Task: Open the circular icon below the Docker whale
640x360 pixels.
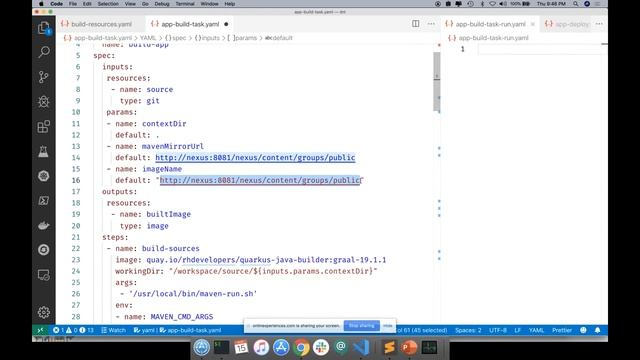Action: click(x=44, y=250)
